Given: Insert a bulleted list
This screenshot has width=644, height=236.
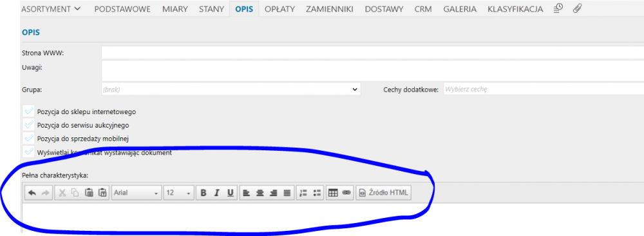Looking at the screenshot, I should coord(317,192).
